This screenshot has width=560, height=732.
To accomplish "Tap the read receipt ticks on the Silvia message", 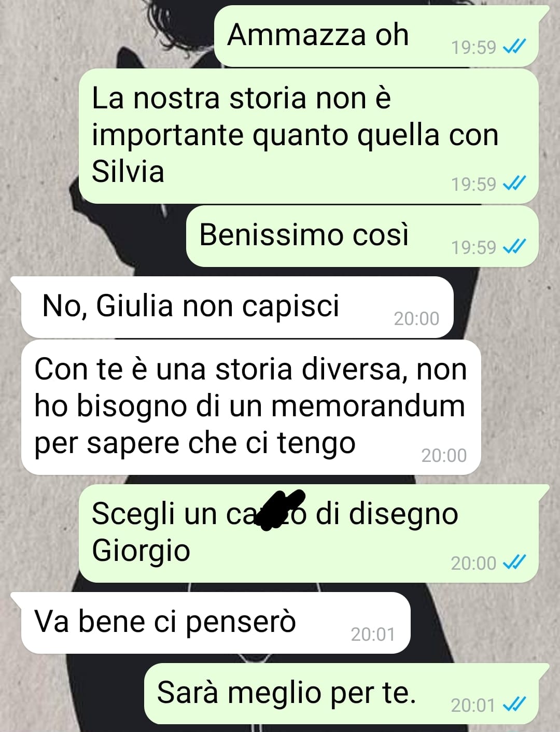I will 515,184.
